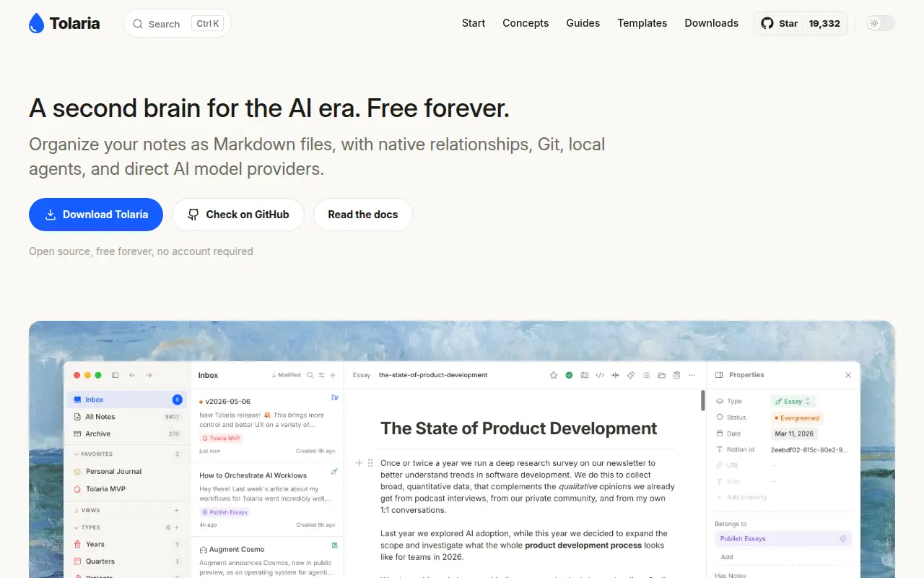
Task: Open the filter options icon in Inbox header
Action: coord(321,375)
